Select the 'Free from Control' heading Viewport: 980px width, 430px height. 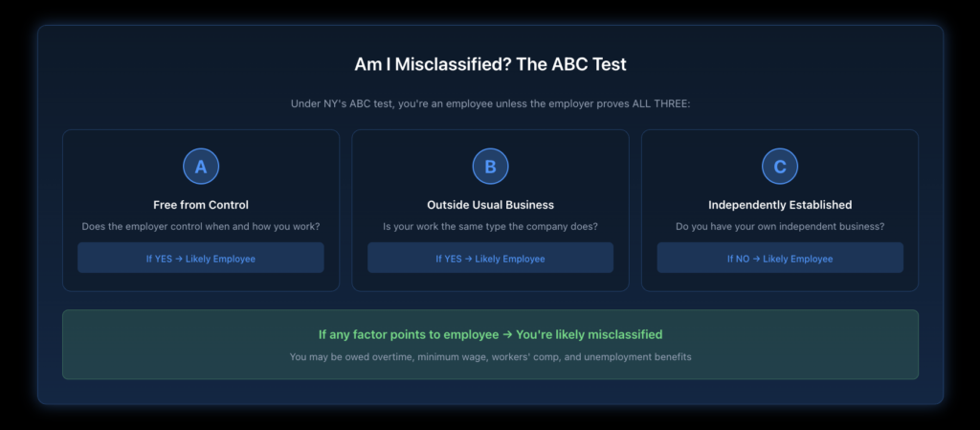[x=201, y=205]
